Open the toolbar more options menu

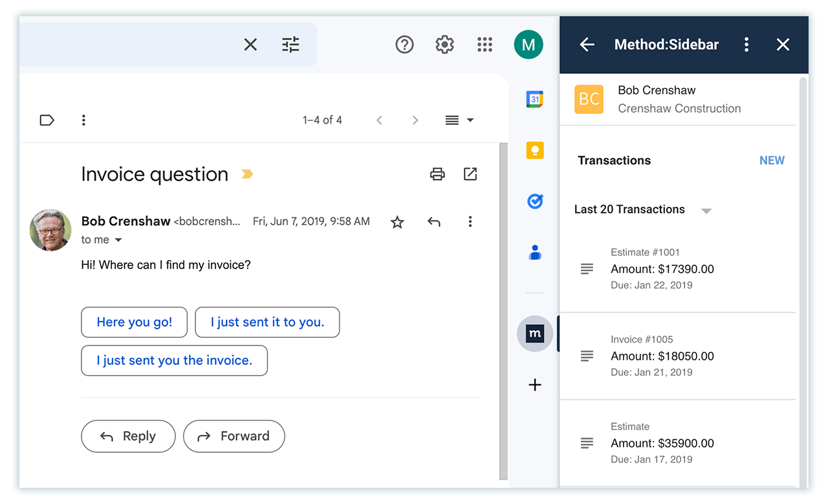click(83, 120)
